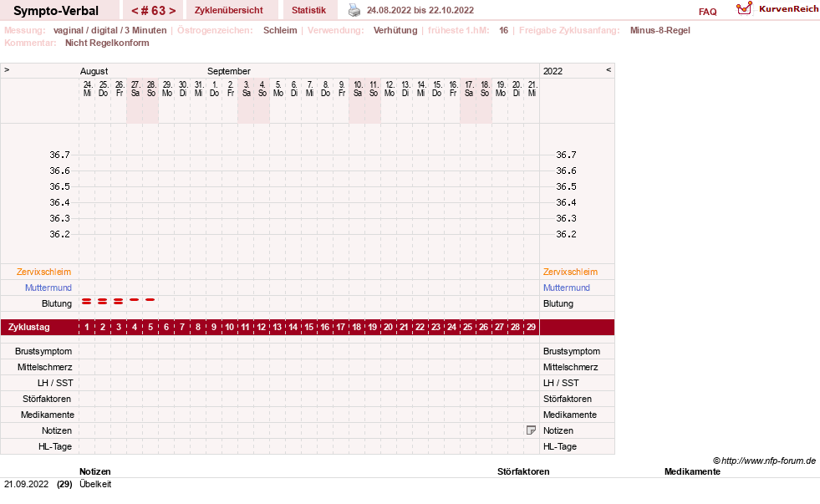Click the bleeding marker on cycle day 3

(x=118, y=301)
